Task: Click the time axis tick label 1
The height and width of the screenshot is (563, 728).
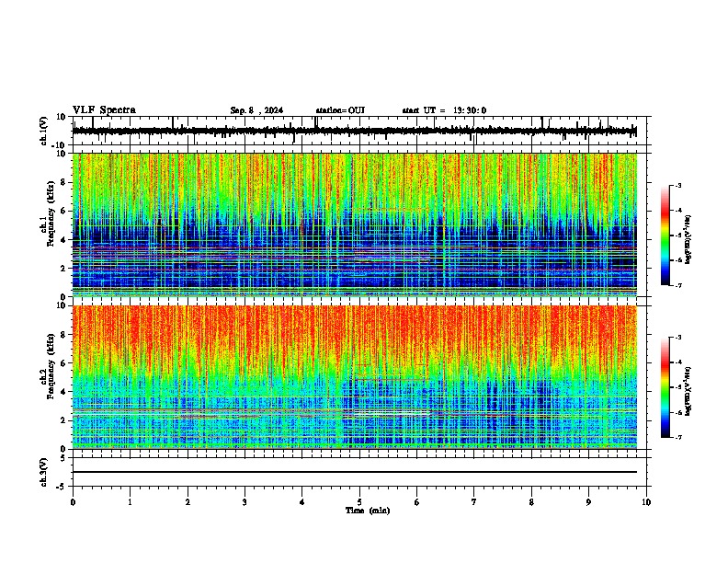Action: [130, 502]
